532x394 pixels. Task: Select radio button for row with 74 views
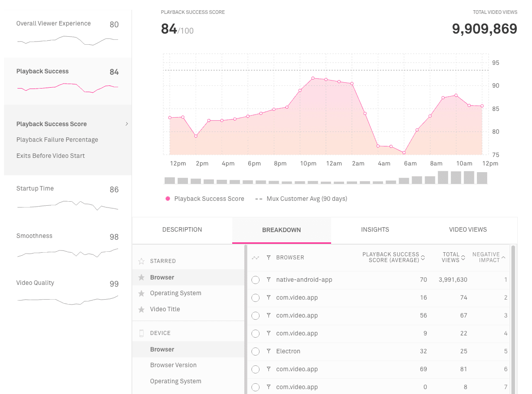(x=255, y=298)
